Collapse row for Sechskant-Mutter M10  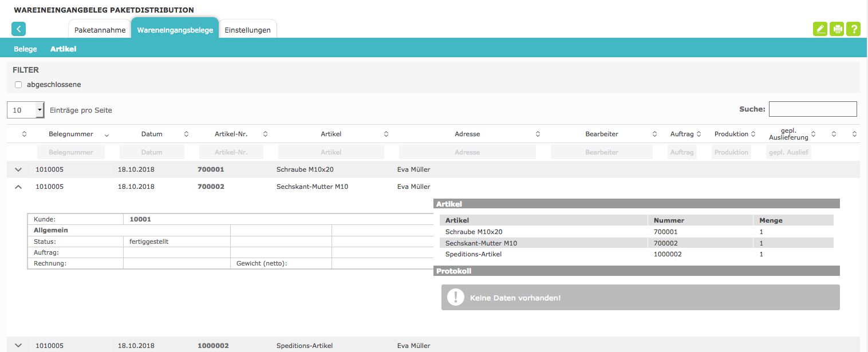[x=18, y=187]
